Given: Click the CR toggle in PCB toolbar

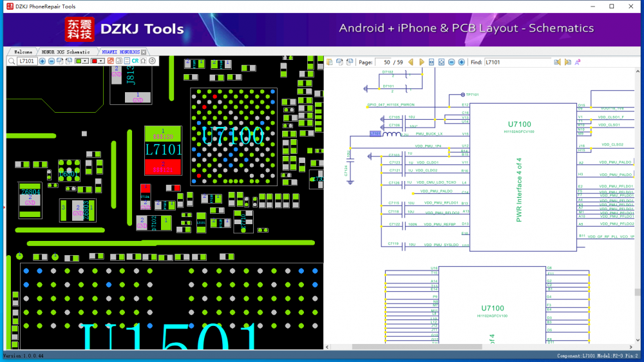Looking at the screenshot, I should (135, 61).
